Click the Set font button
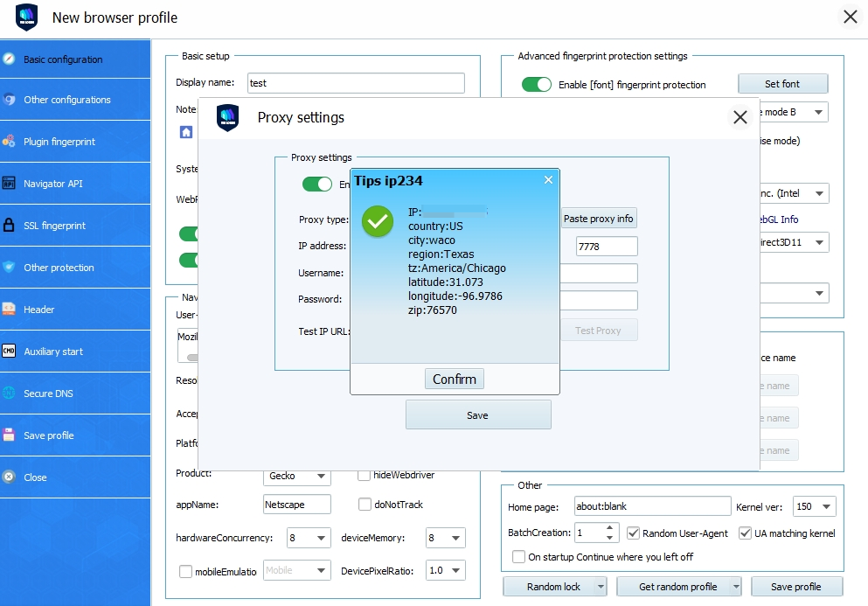The width and height of the screenshot is (868, 606). tap(782, 84)
